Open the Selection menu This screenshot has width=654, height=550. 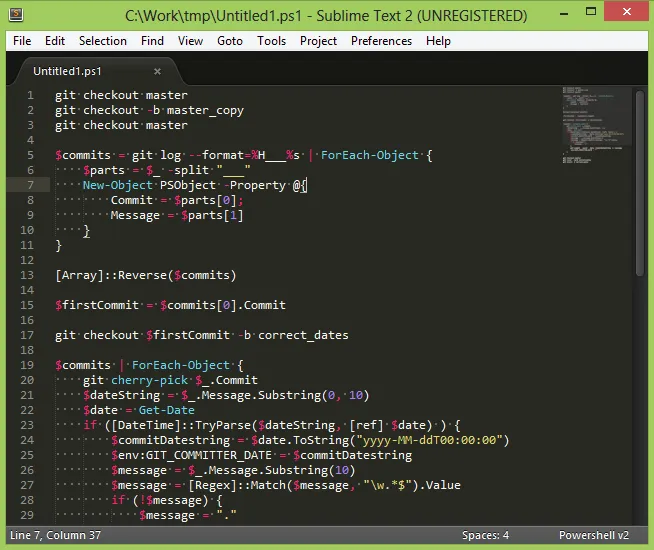coord(103,41)
